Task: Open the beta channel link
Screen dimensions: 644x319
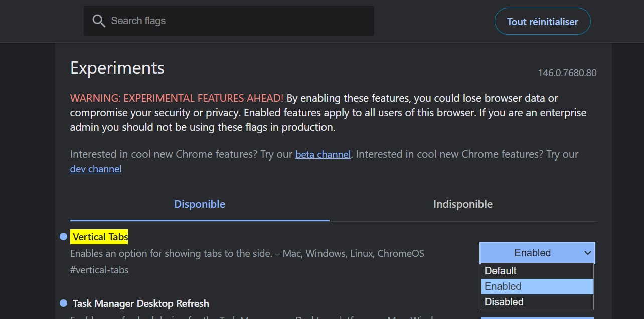Action: point(323,154)
